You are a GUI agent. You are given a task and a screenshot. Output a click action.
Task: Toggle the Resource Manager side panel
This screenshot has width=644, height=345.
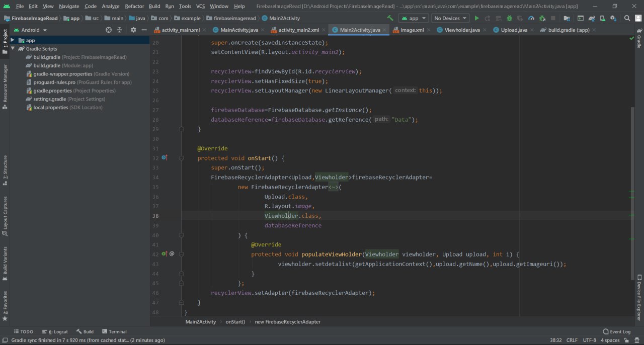5,87
